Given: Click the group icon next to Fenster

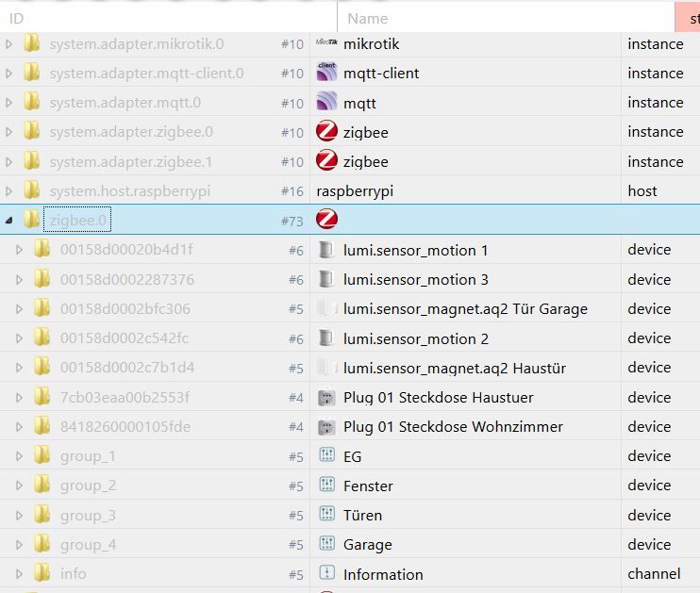Looking at the screenshot, I should point(326,485).
